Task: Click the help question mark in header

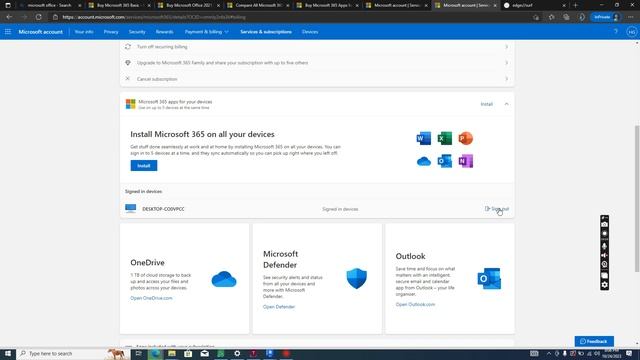Action: pyautogui.click(x=616, y=31)
